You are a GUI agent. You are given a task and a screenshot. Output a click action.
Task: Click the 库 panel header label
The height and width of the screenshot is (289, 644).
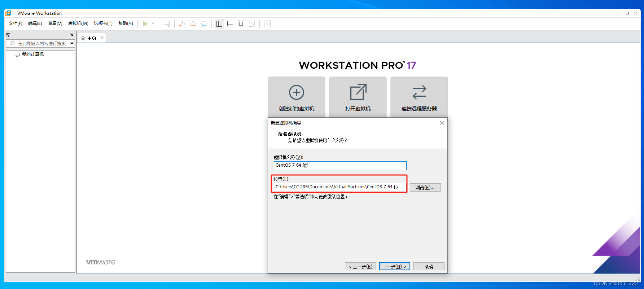pyautogui.click(x=8, y=35)
